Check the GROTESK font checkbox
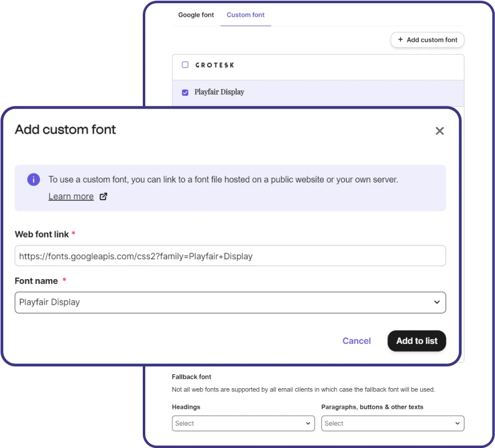 point(185,65)
